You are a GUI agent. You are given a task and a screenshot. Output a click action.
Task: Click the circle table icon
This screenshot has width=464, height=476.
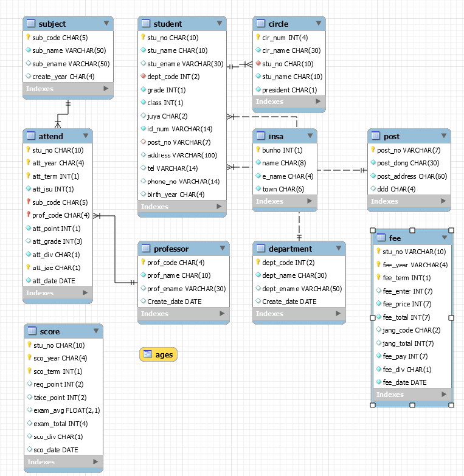pos(261,23)
